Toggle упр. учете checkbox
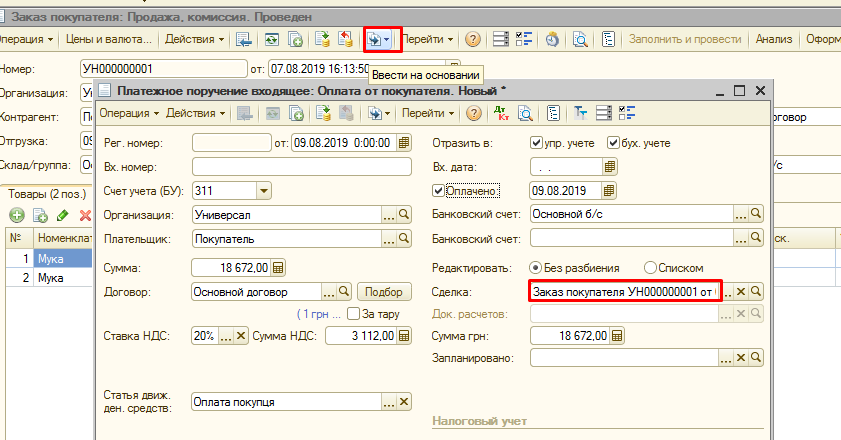841x440 pixels. 536,143
